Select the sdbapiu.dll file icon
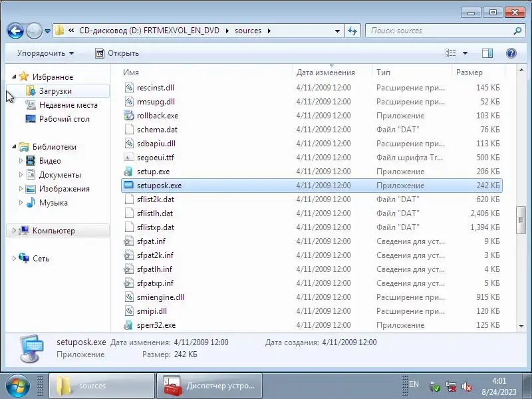The width and height of the screenshot is (532, 399). click(x=129, y=144)
